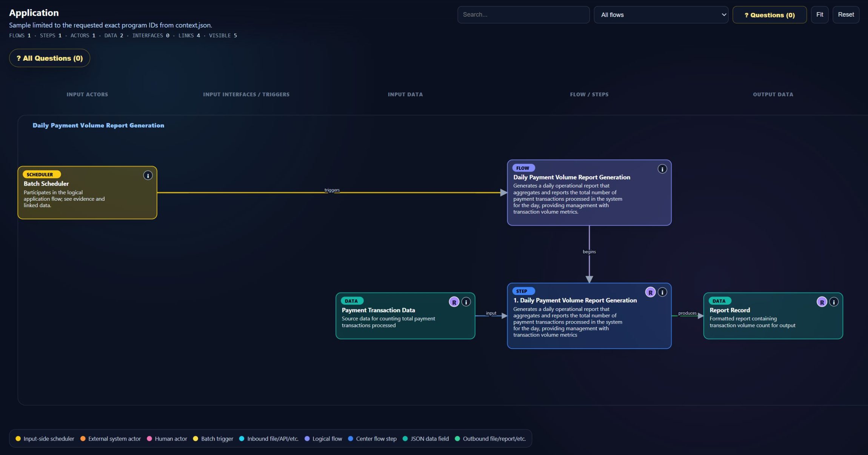
Task: Click R badge on Payment Transaction Data card
Action: (x=454, y=302)
